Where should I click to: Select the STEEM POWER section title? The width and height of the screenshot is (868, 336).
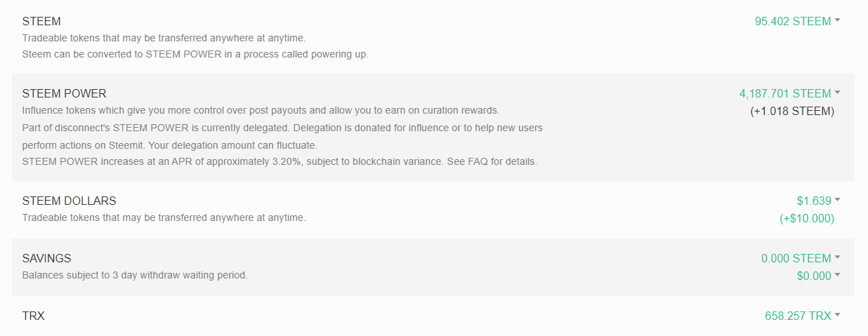[x=64, y=93]
